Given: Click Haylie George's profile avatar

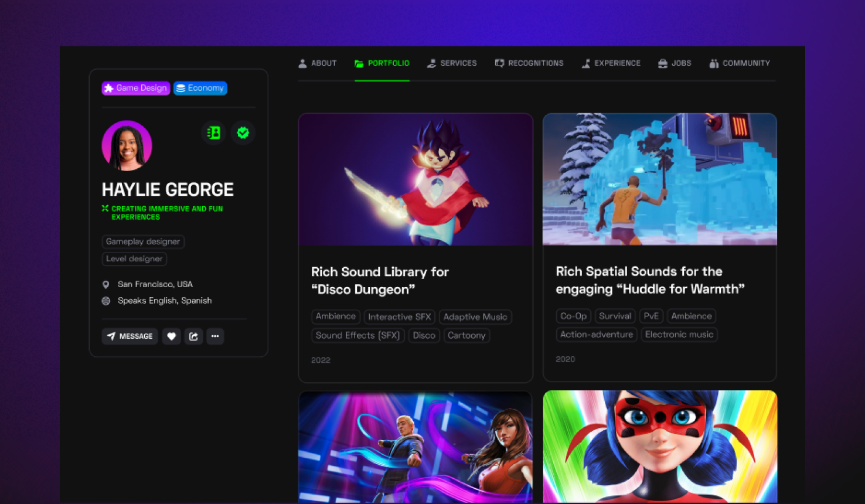Looking at the screenshot, I should [127, 146].
